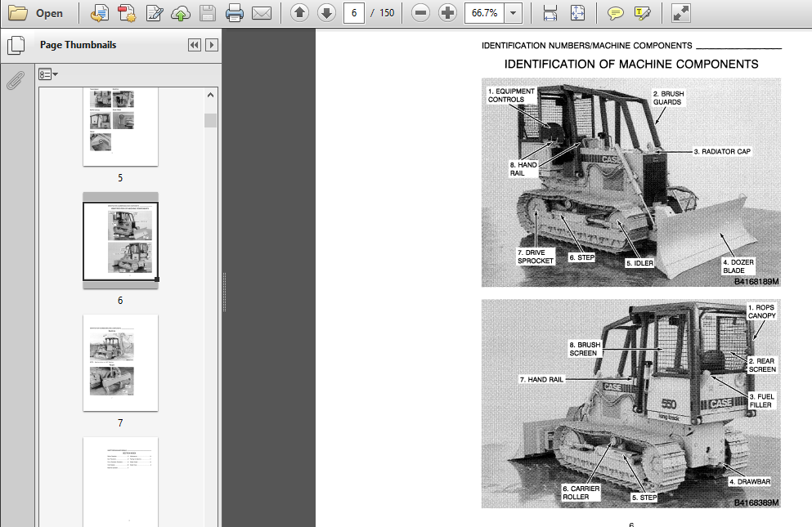The image size is (812, 527).
Task: Click the image code B4168389M
Action: [x=756, y=502]
